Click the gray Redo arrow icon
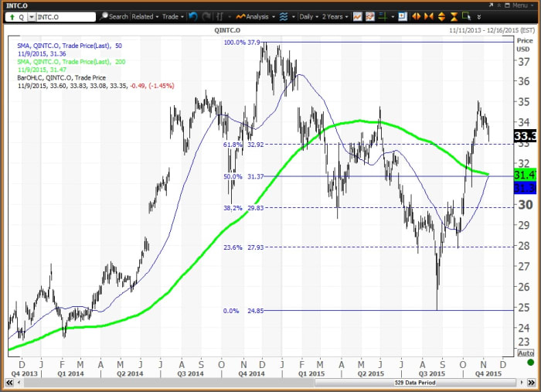Image resolution: width=541 pixels, height=392 pixels. 206,16
